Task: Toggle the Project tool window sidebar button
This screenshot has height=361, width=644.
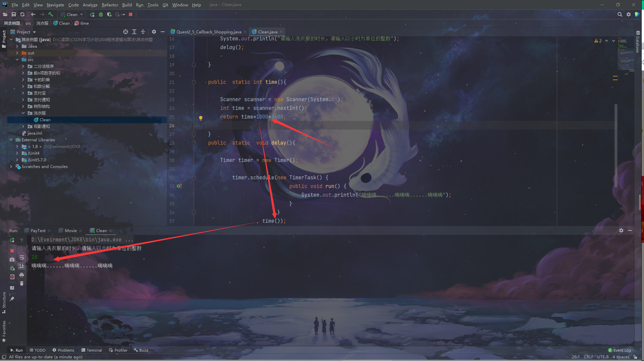Action: click(4, 39)
